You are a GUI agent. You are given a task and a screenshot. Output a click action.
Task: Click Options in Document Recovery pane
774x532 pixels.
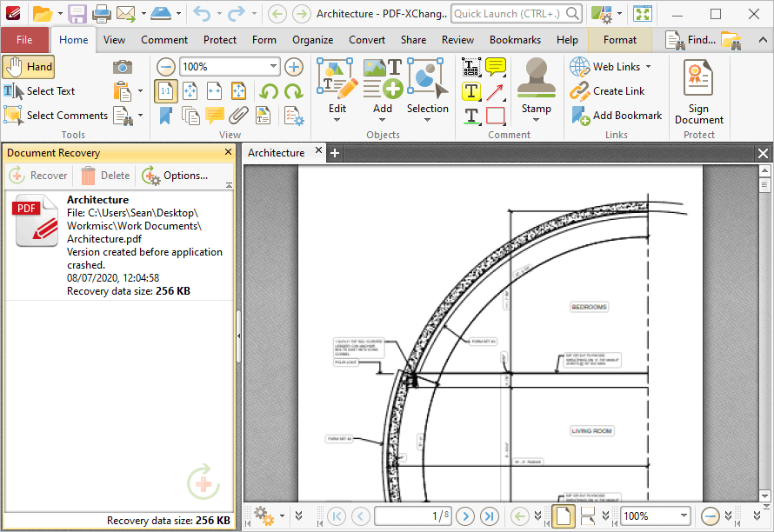[x=175, y=176]
